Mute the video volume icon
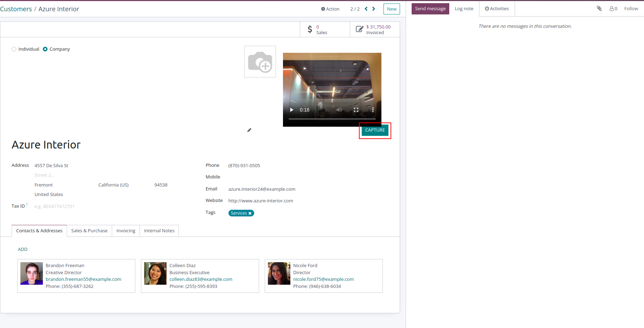 click(339, 110)
